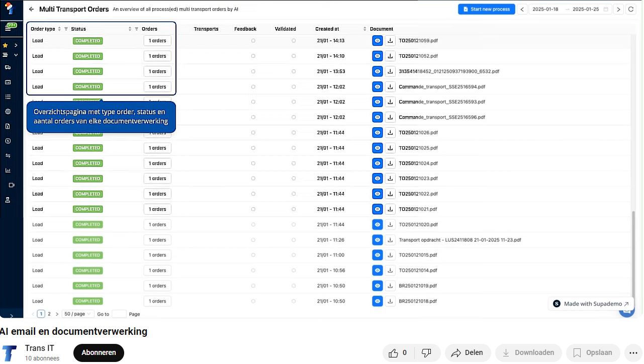644x364 pixels.
Task: Preview Transport opdracht LUS2411808 document
Action: click(378, 240)
